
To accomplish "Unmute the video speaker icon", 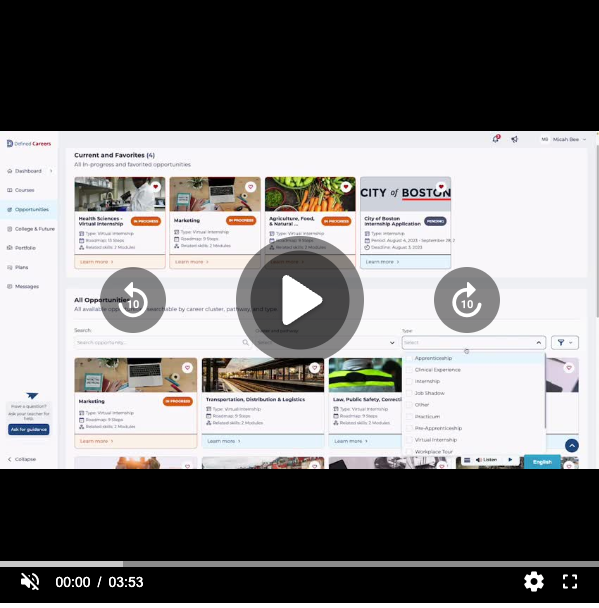I will pyautogui.click(x=30, y=582).
